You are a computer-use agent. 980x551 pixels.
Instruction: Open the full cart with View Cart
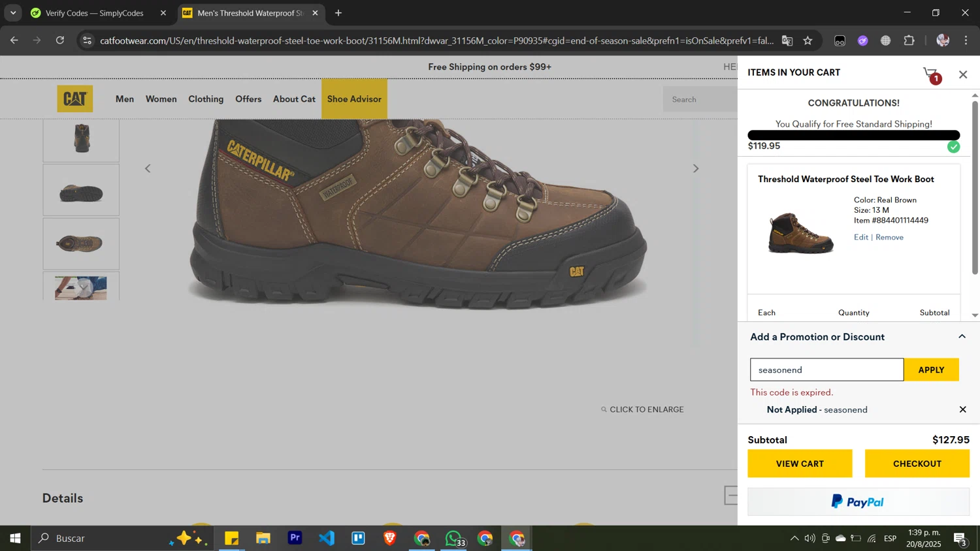tap(800, 464)
